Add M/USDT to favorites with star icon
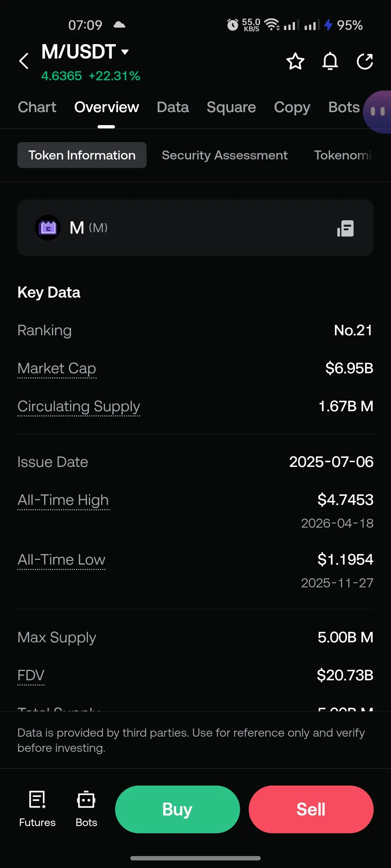This screenshot has height=868, width=391. click(295, 61)
